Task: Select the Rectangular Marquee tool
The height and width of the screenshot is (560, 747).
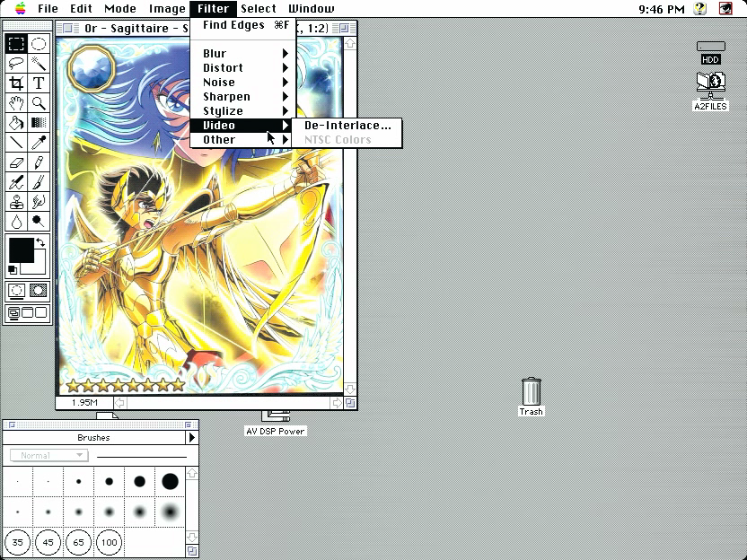Action: click(16, 44)
